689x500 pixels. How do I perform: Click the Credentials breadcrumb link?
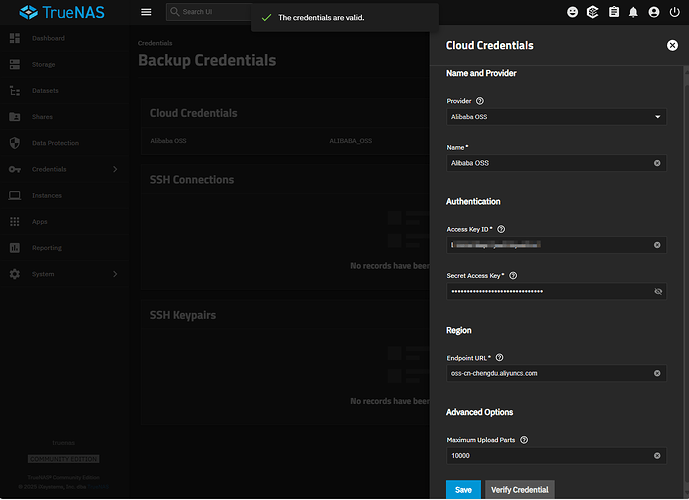click(155, 43)
